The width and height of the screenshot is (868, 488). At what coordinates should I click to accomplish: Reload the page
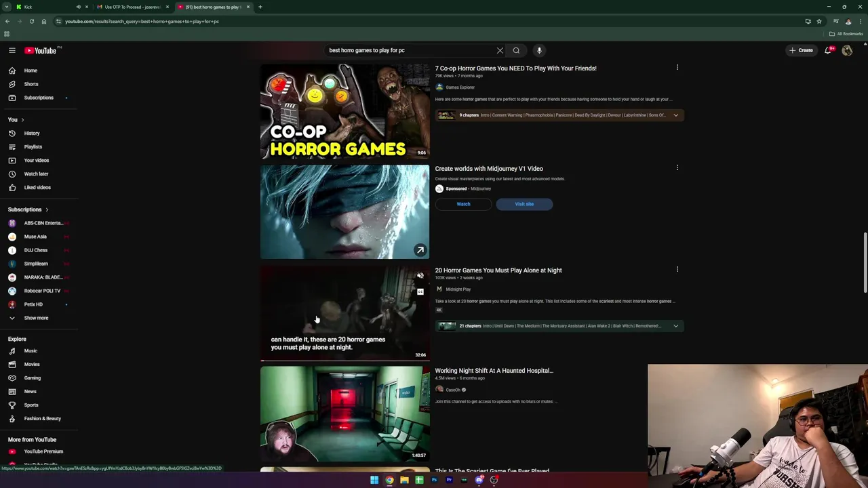[x=31, y=21]
